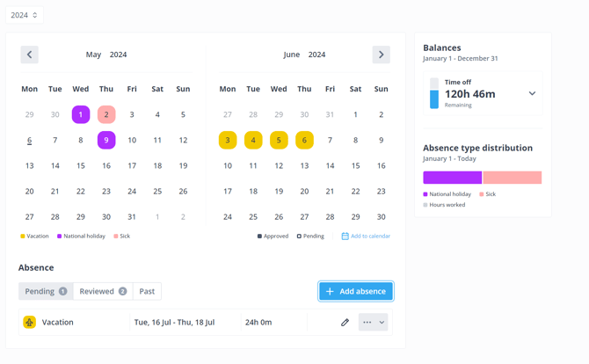Expand Vacation row dropdown arrow
The height and width of the screenshot is (364, 589).
pyautogui.click(x=382, y=323)
